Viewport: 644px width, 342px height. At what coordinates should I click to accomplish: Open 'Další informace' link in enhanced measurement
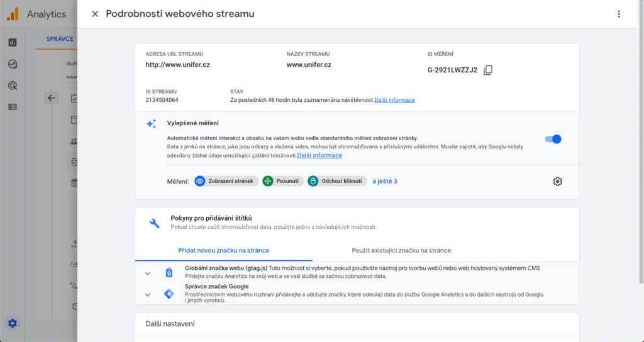click(319, 155)
